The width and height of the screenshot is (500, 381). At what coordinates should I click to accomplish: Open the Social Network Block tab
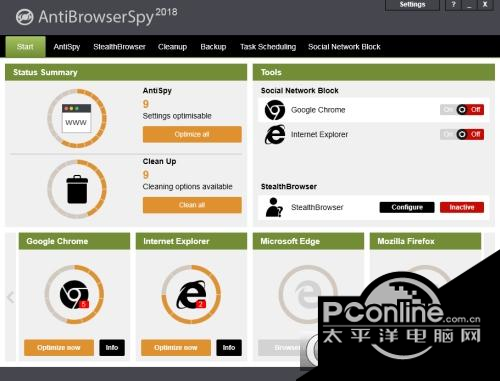(344, 47)
